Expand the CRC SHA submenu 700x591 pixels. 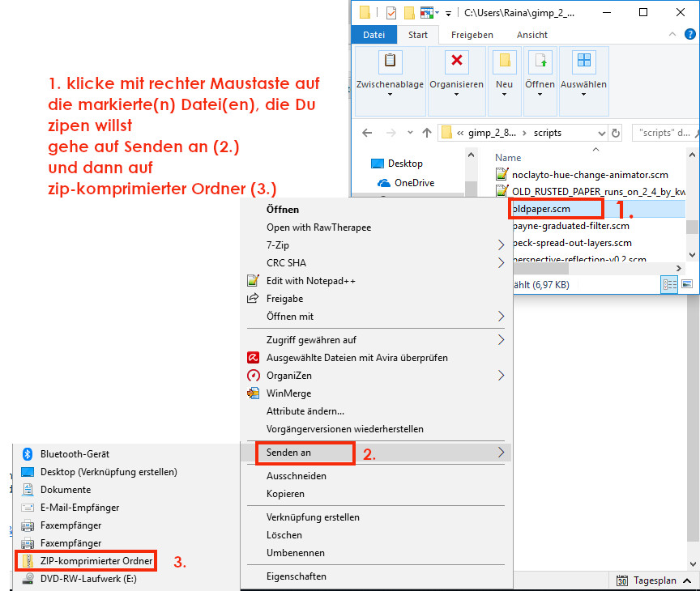click(x=501, y=263)
